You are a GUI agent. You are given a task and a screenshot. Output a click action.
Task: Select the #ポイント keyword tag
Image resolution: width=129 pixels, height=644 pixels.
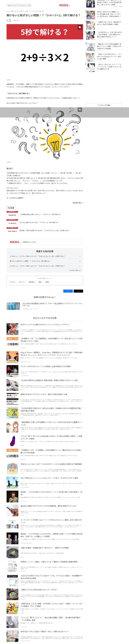click(x=22, y=282)
